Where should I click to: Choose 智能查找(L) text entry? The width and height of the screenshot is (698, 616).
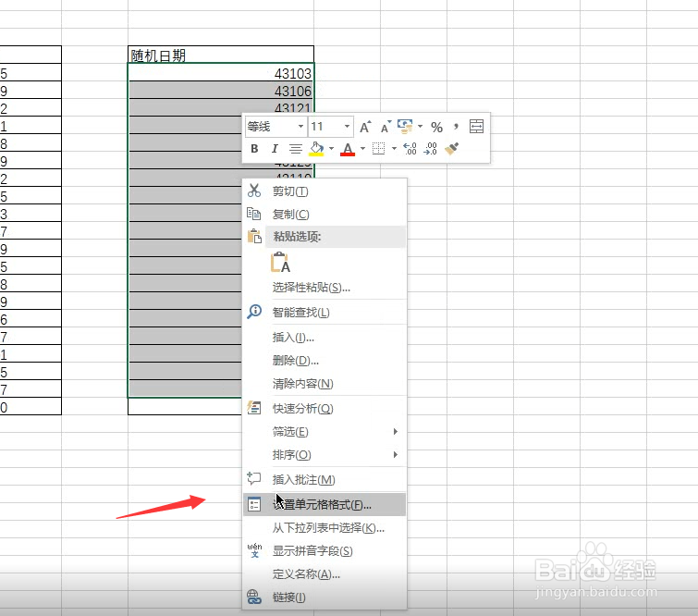click(x=300, y=313)
